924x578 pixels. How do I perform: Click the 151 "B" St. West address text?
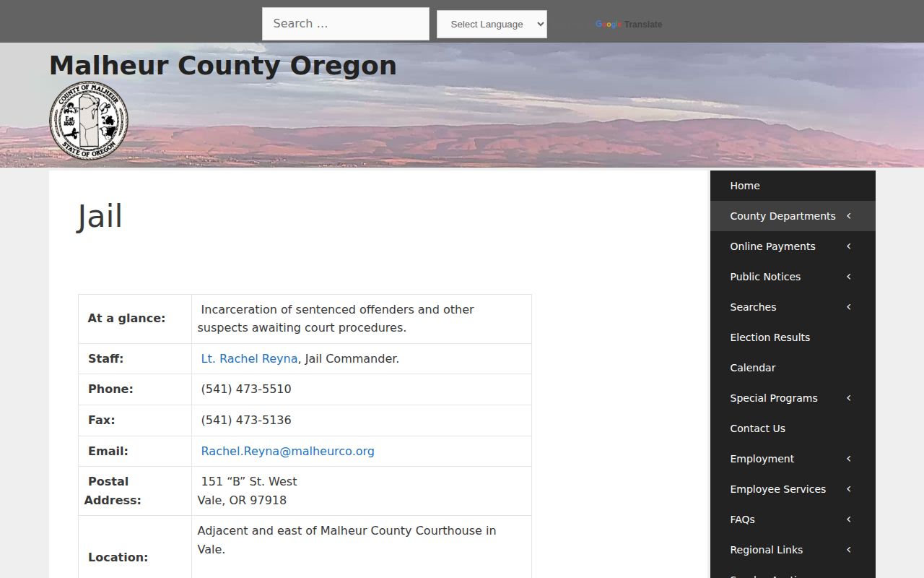249,481
